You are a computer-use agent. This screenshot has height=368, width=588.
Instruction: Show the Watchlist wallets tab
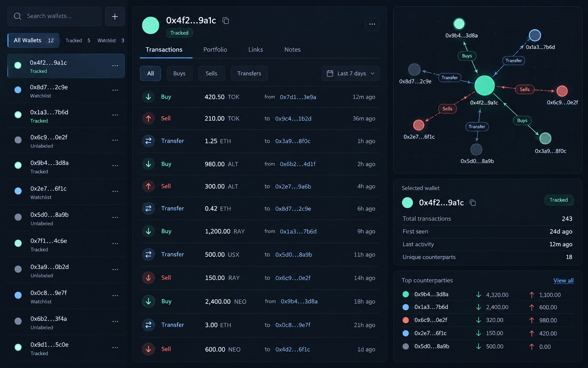click(x=110, y=40)
